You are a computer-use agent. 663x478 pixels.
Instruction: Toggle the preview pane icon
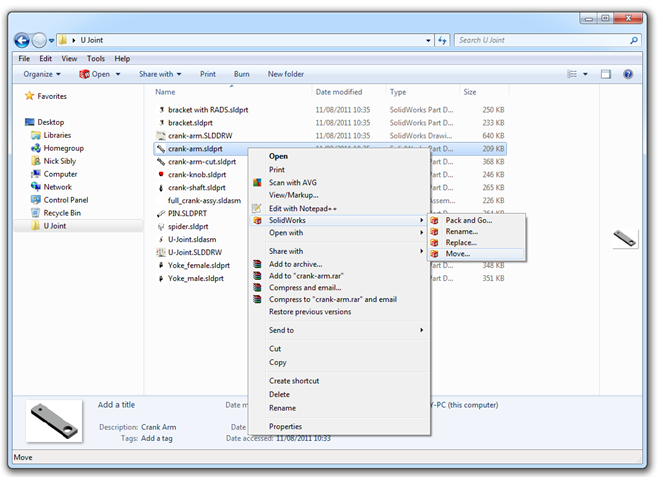point(606,74)
